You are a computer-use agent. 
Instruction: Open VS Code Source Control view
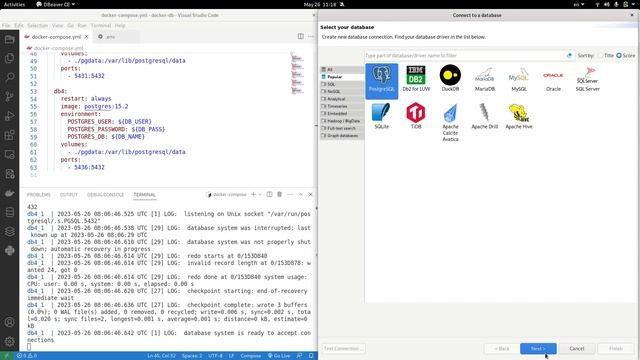tap(9, 97)
